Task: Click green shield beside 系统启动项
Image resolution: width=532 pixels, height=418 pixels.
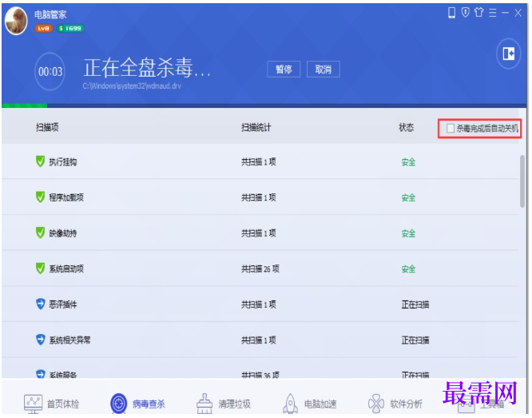Action: [41, 269]
